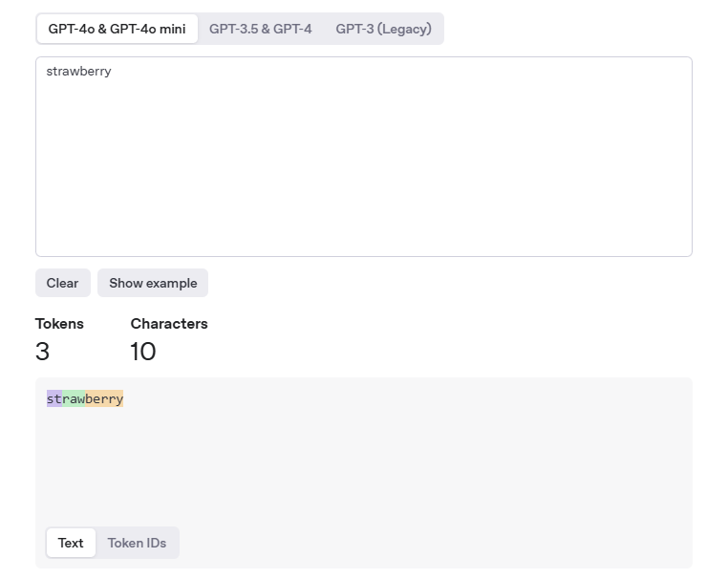Click the word strawberry in input box
The height and width of the screenshot is (579, 728).
click(x=78, y=72)
